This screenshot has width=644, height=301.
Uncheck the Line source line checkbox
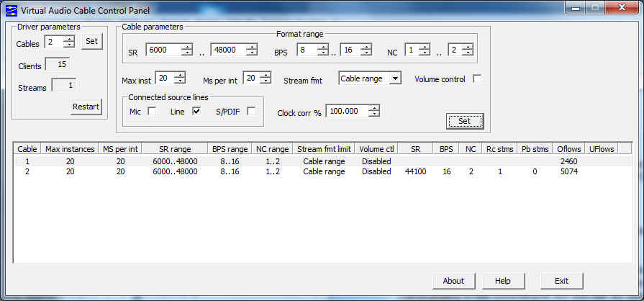[196, 111]
